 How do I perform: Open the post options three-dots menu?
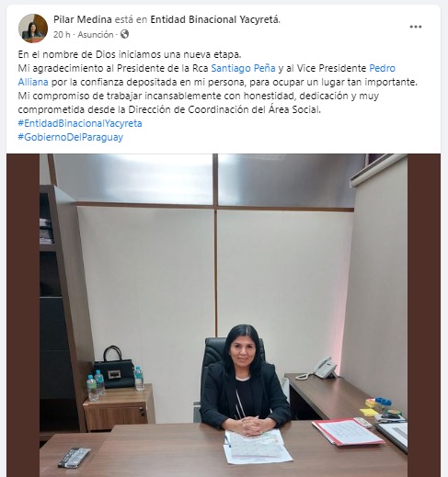tap(416, 27)
